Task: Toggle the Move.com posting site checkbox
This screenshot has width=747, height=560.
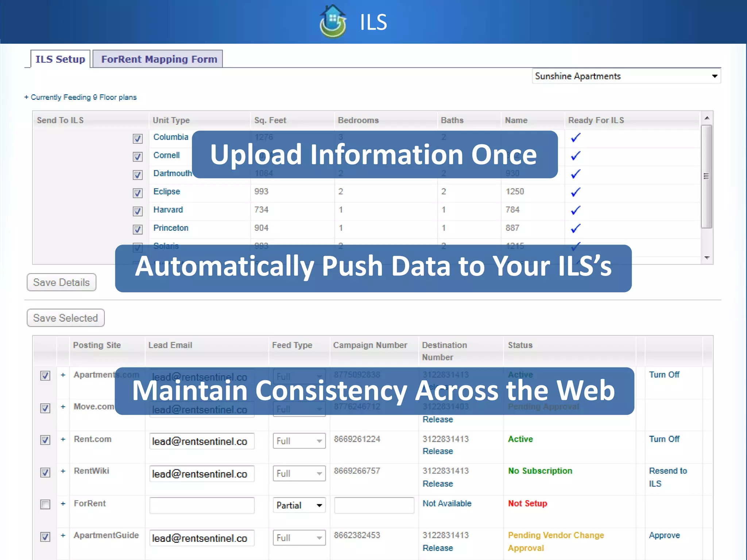Action: (45, 408)
